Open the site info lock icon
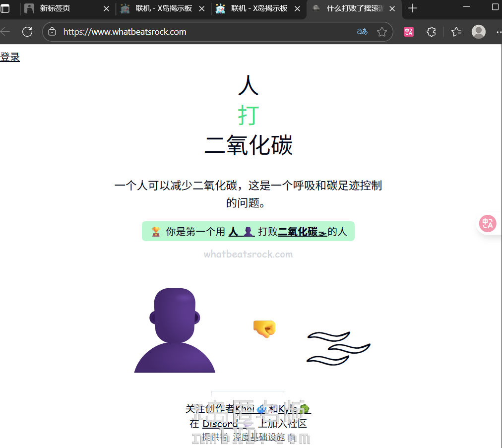 coord(52,32)
